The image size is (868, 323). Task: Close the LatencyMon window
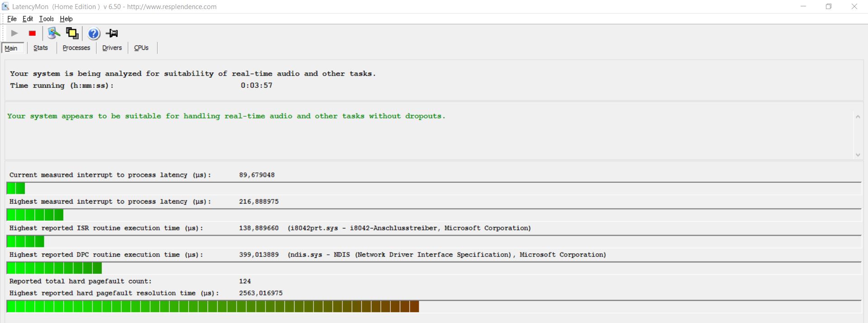854,6
